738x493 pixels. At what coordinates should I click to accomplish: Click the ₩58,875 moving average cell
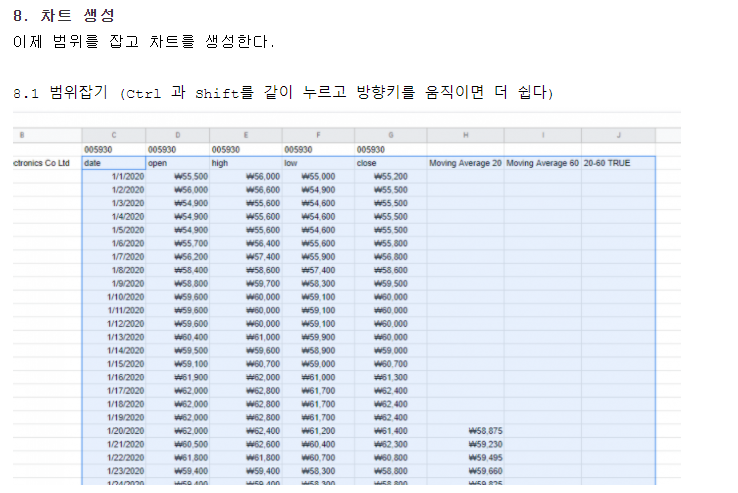point(484,431)
